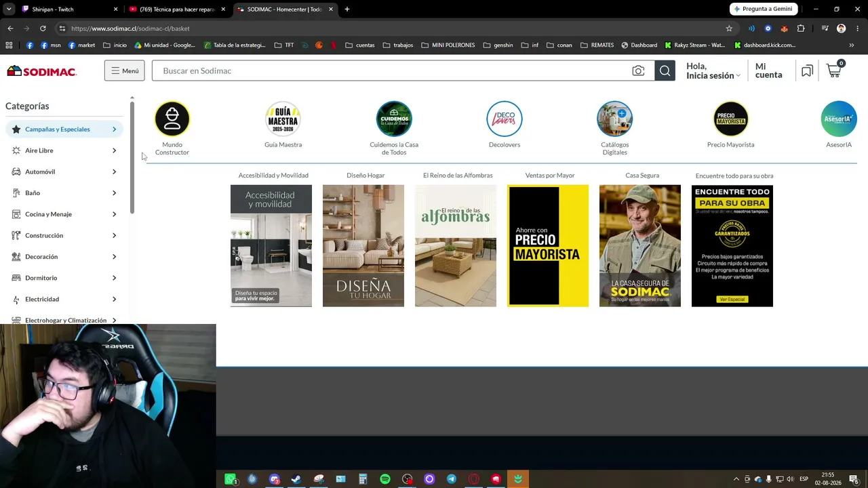Open Chrome tab search dropdown
The height and width of the screenshot is (488, 868).
(9, 9)
